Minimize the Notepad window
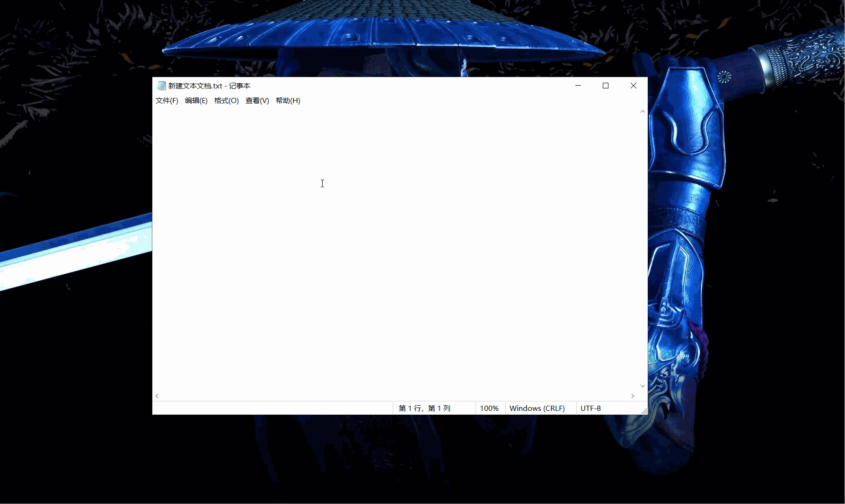The height and width of the screenshot is (504, 845). (578, 86)
